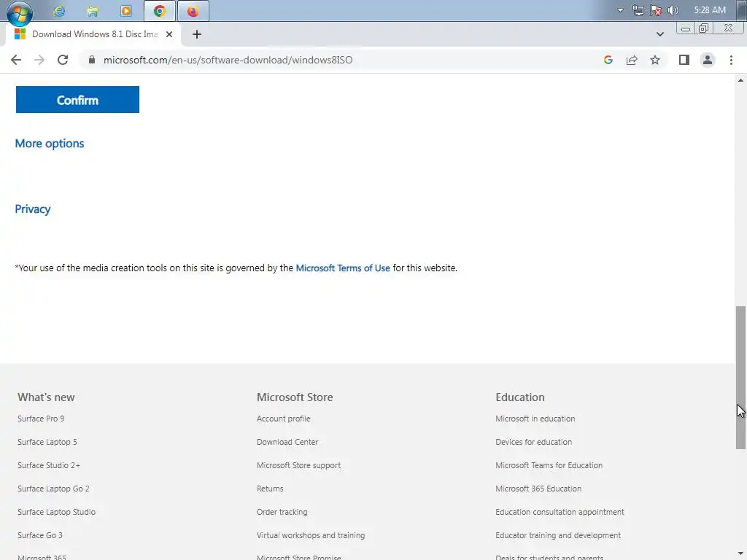The image size is (747, 560).
Task: Open Surface Pro 9 link
Action: 41,419
